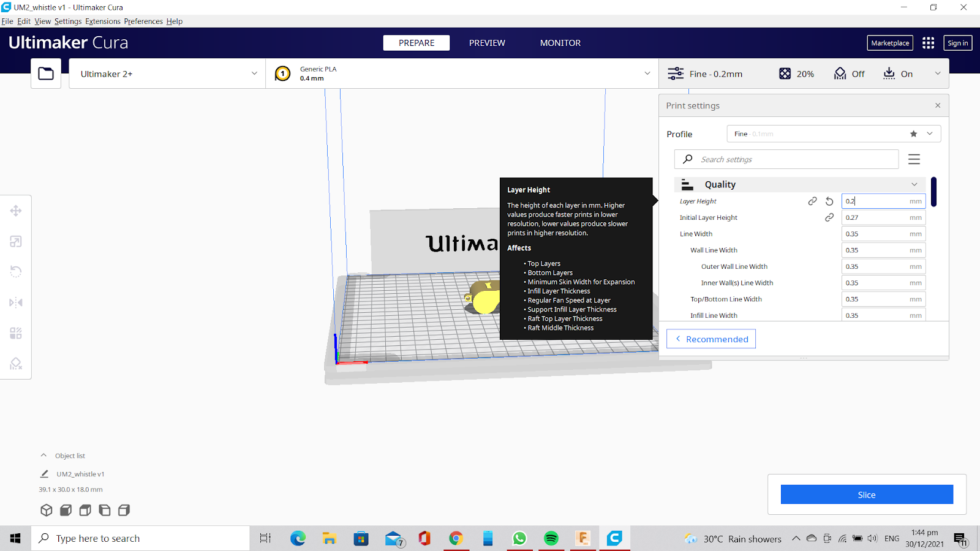Open the Preferences menu
980x551 pixels.
click(x=143, y=21)
